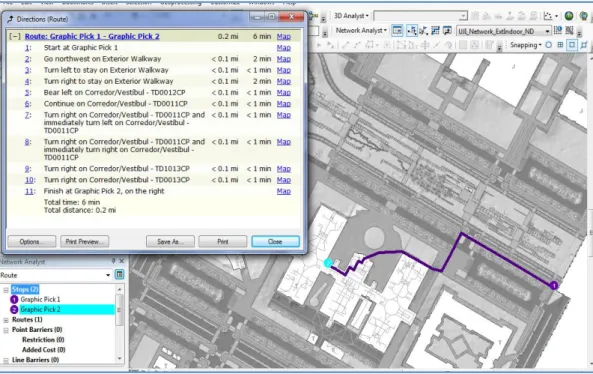
Task: Open the Map link for step 1 Start
Action: (284, 48)
